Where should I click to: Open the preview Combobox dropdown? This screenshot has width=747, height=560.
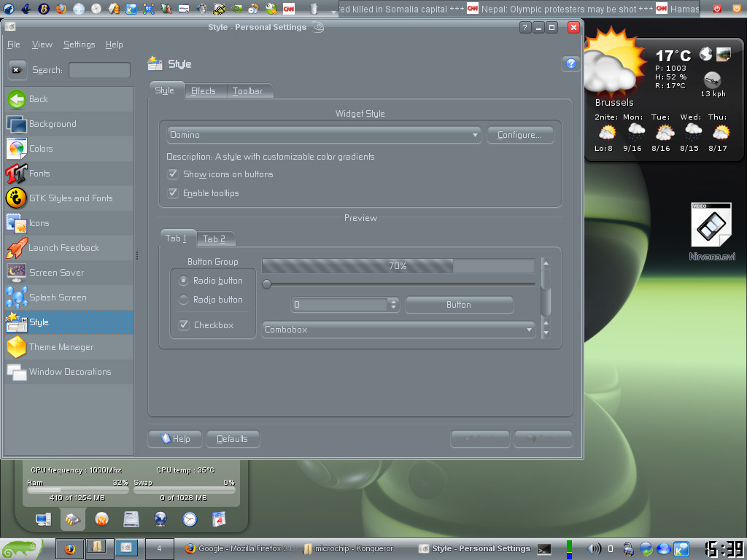point(398,330)
